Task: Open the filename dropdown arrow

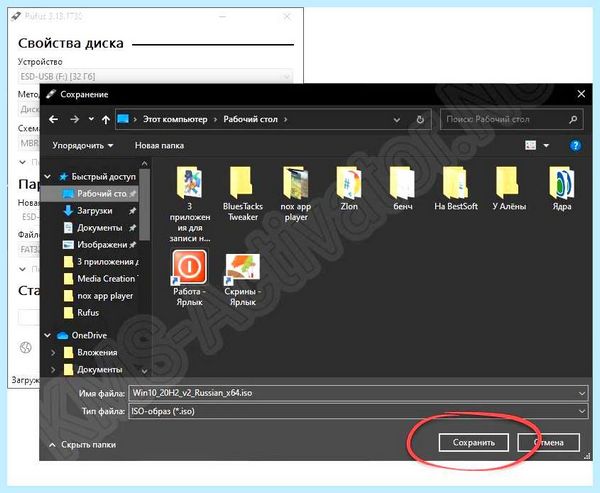Action: click(x=582, y=393)
